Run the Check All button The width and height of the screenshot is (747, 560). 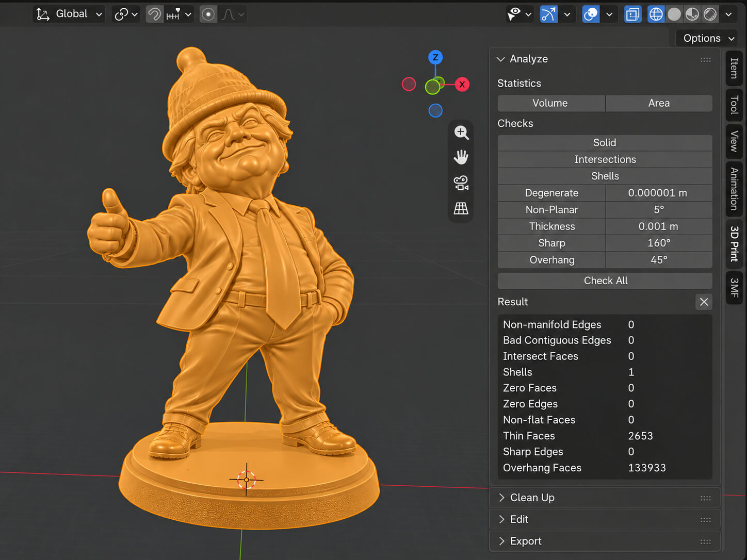pyautogui.click(x=605, y=281)
